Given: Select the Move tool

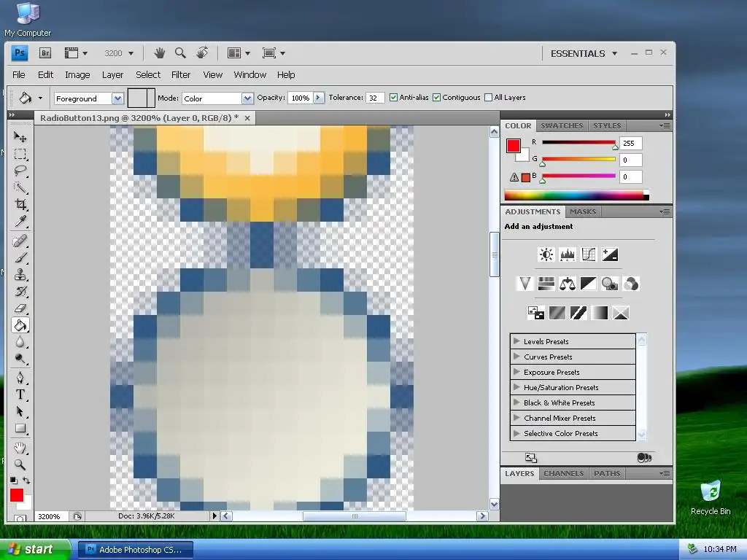Looking at the screenshot, I should click(20, 137).
